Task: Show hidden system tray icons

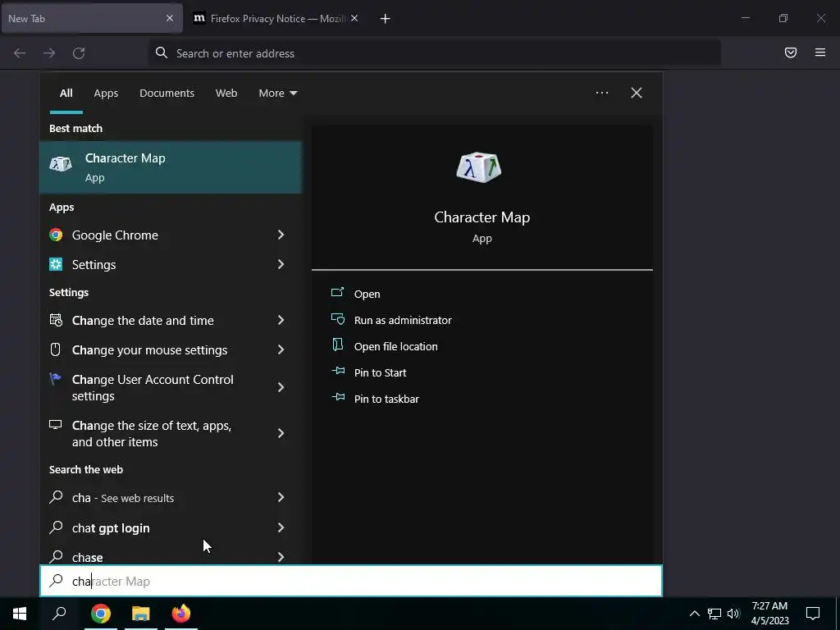Action: 694,614
